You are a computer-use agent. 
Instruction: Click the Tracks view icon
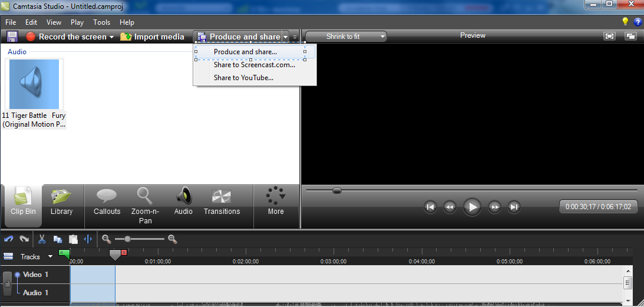pos(8,256)
